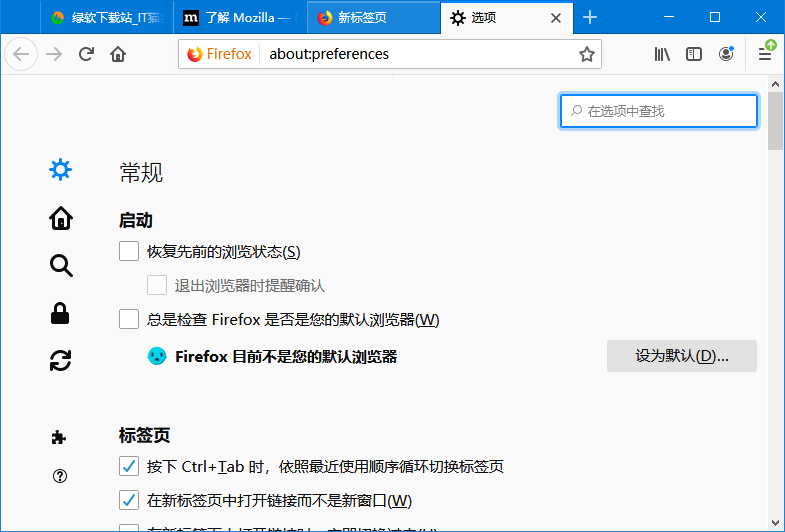Screen dimensions: 785x532
Task: Click the vertical scrollbar thumb
Action: 775,121
